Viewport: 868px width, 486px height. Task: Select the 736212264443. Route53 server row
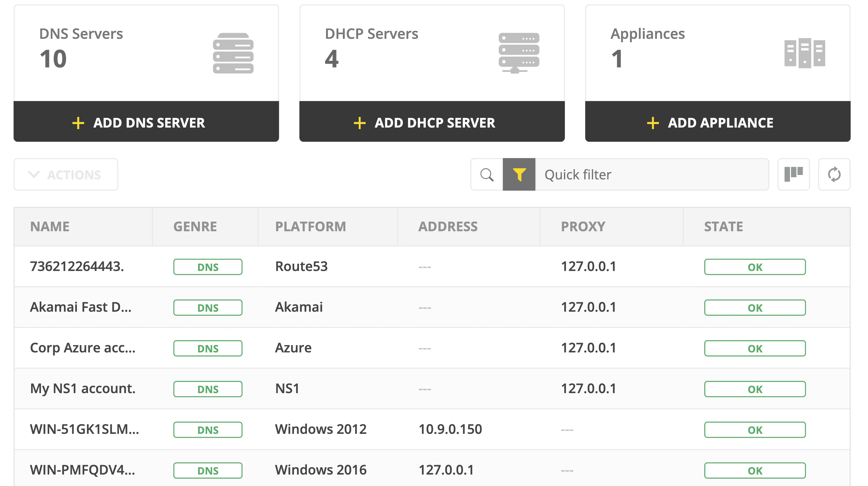tap(77, 267)
